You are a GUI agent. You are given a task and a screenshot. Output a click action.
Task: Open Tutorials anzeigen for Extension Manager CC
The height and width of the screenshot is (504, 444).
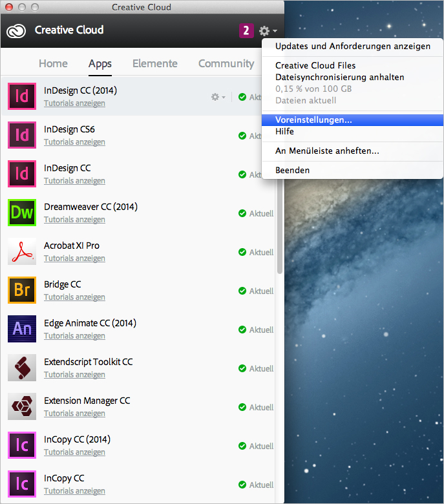(x=74, y=414)
